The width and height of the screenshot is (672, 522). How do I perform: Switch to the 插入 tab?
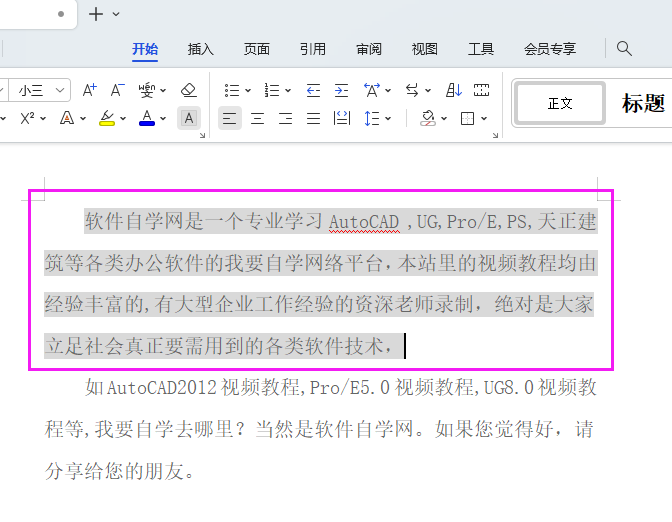coord(201,49)
